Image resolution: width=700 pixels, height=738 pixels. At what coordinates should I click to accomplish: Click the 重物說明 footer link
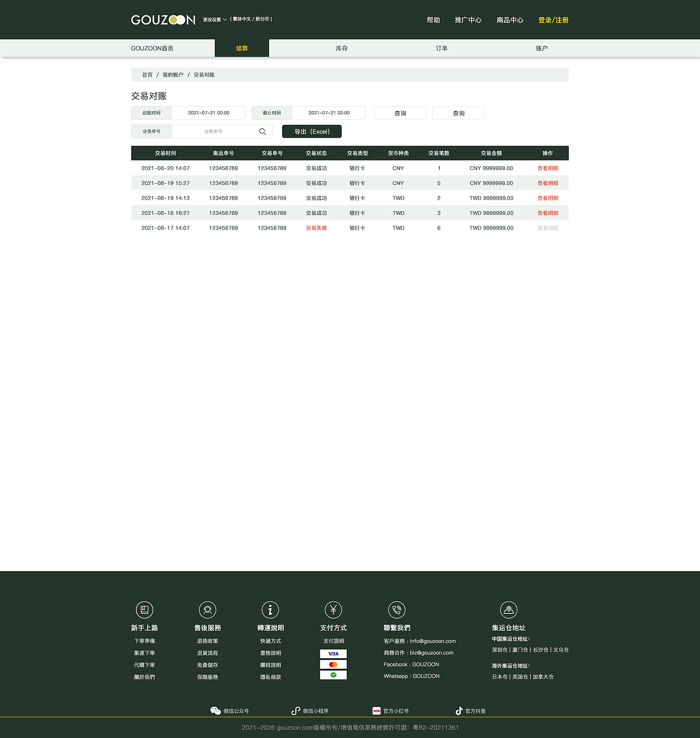click(x=271, y=653)
